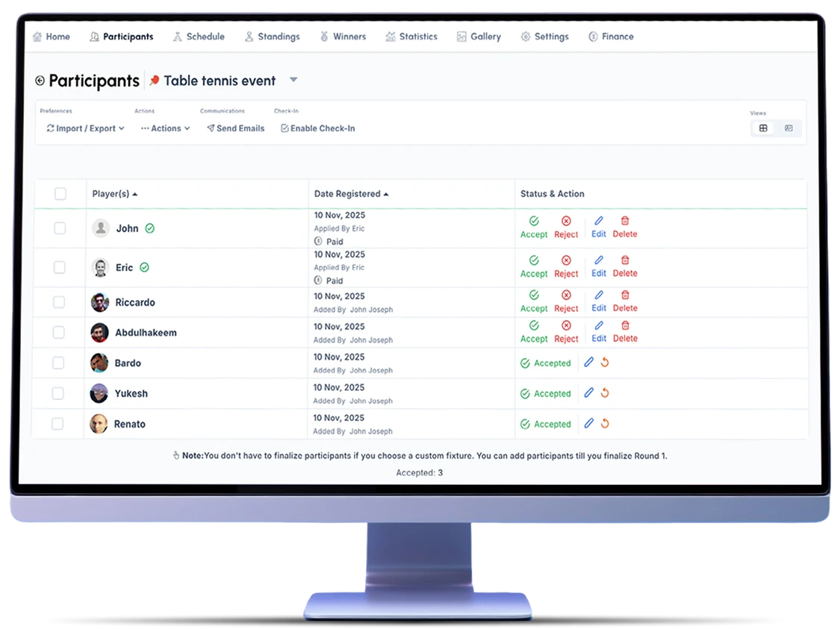840x629 pixels.
Task: Revert Renato's accepted status
Action: click(x=605, y=424)
